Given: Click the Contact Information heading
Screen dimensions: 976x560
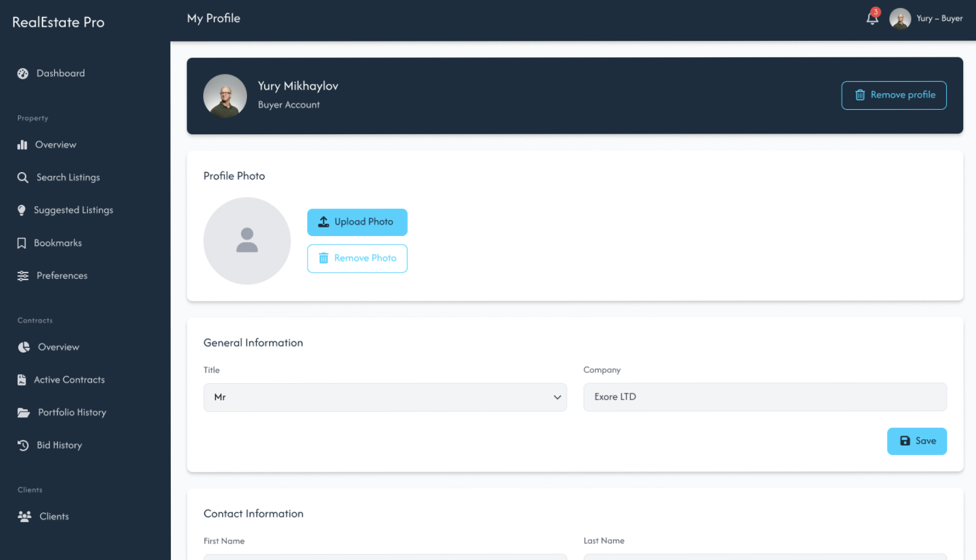Looking at the screenshot, I should pos(253,514).
